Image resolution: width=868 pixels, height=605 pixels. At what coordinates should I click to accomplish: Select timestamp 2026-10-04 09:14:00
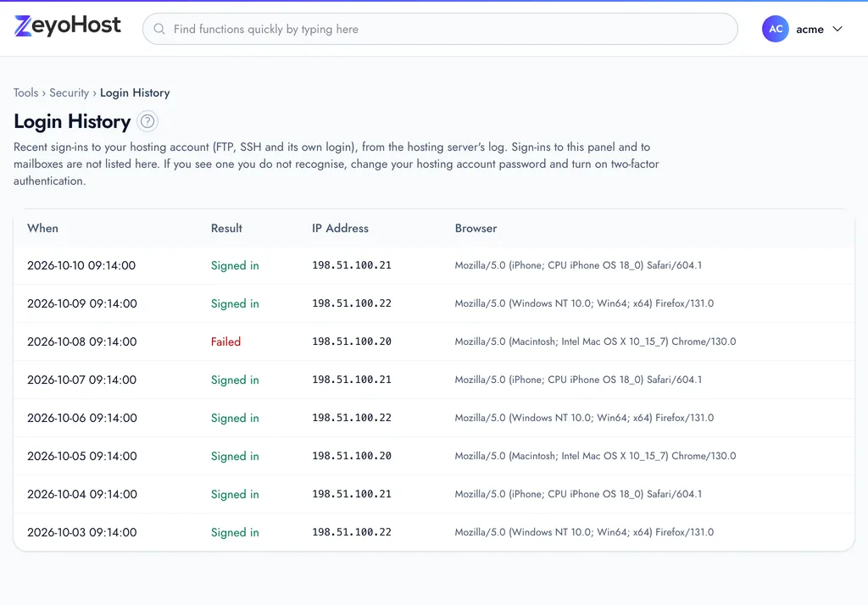click(82, 494)
